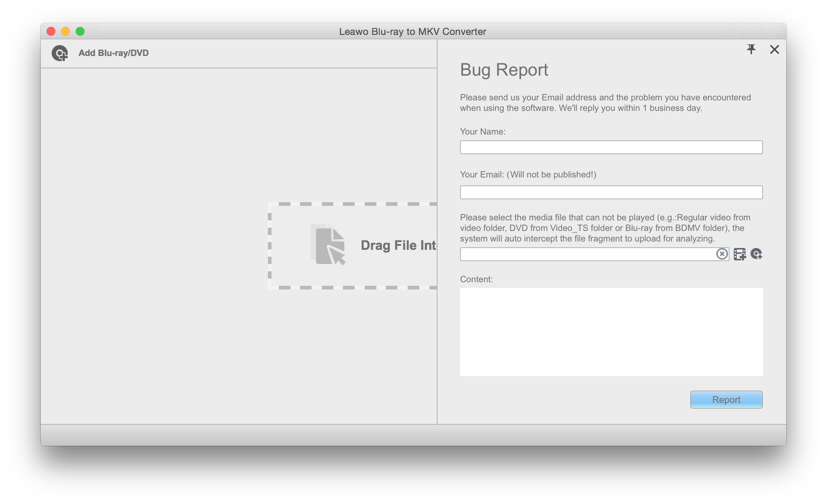Browse for a regular video file
The width and height of the screenshot is (827, 504).
[740, 254]
